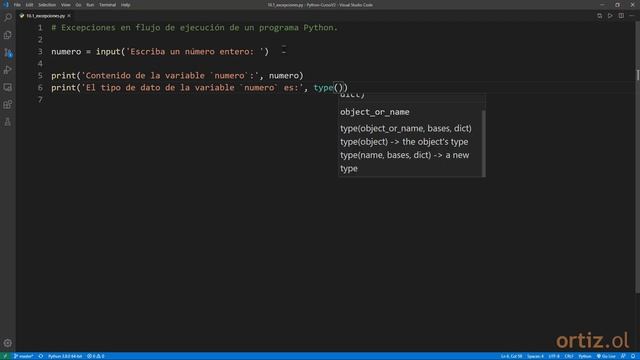Image resolution: width=640 pixels, height=360 pixels.
Task: Click the master git branch indicator
Action: [23, 356]
